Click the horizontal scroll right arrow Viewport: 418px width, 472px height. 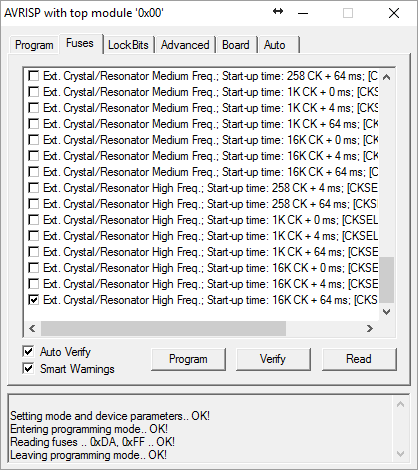[369, 328]
